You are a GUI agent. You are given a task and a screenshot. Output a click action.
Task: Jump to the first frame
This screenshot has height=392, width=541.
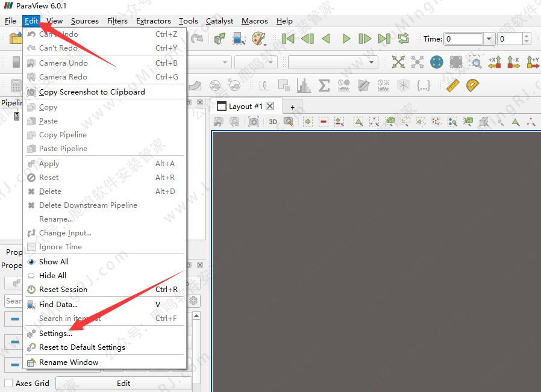(288, 39)
